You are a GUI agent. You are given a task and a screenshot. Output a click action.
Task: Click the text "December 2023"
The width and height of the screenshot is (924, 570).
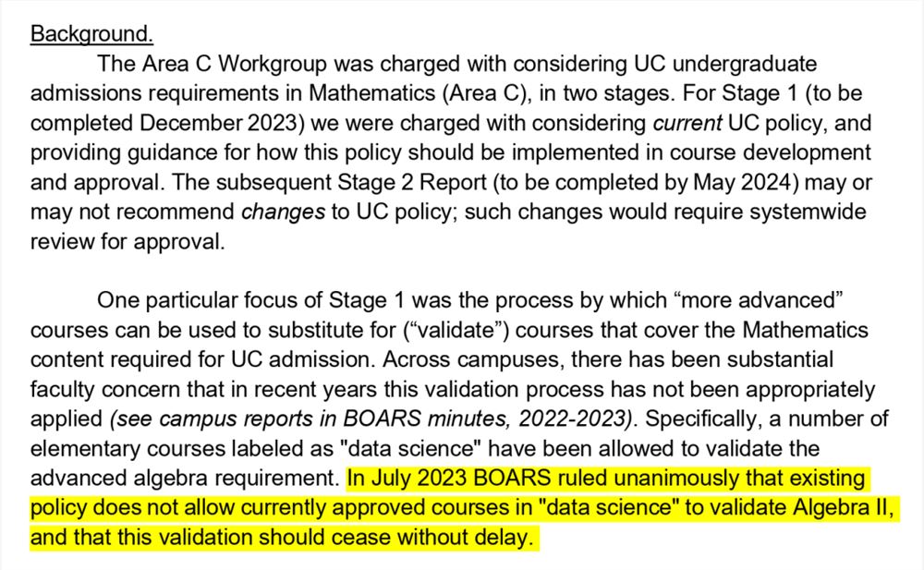tap(217, 123)
